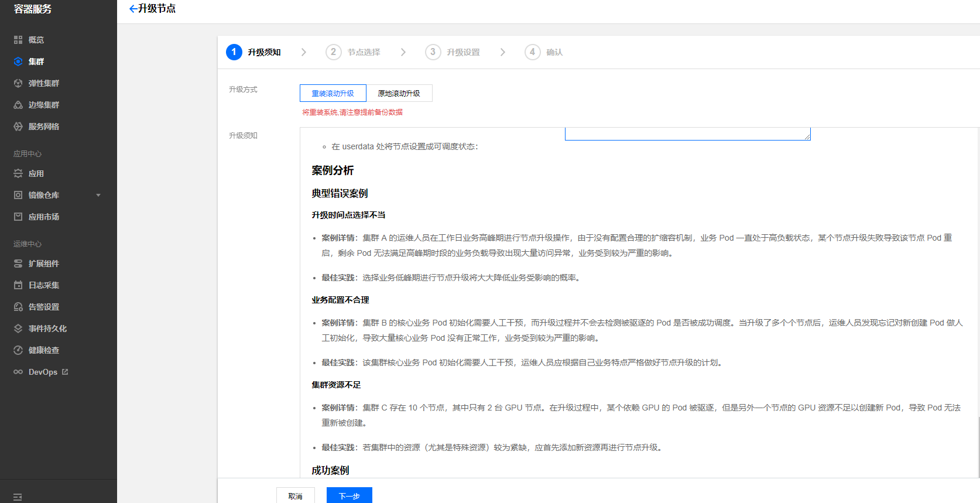Click the 服务网格 icon
980x503 pixels.
18,126
